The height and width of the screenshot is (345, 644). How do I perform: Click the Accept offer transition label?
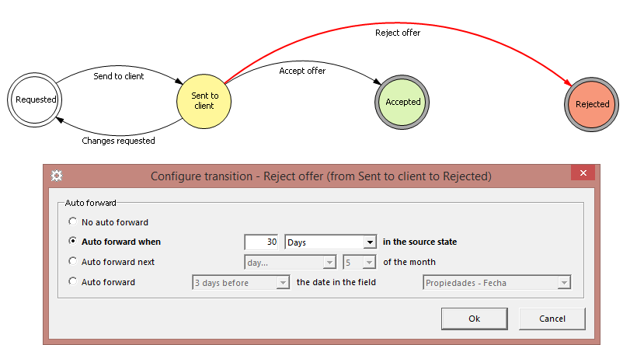302,71
